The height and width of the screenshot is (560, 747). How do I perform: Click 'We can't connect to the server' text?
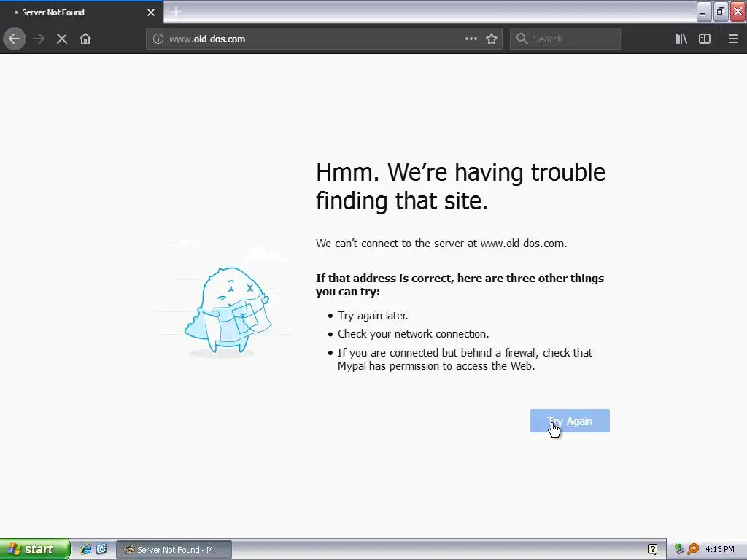(441, 244)
